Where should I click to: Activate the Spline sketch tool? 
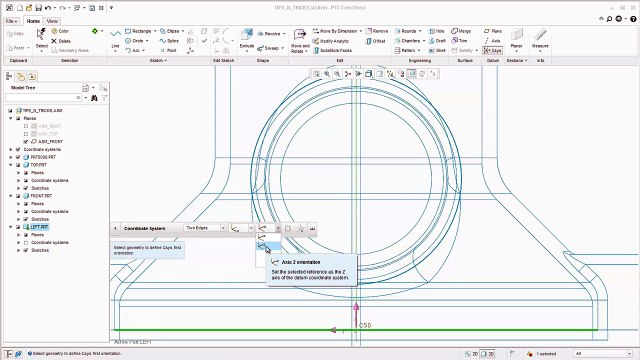169,41
